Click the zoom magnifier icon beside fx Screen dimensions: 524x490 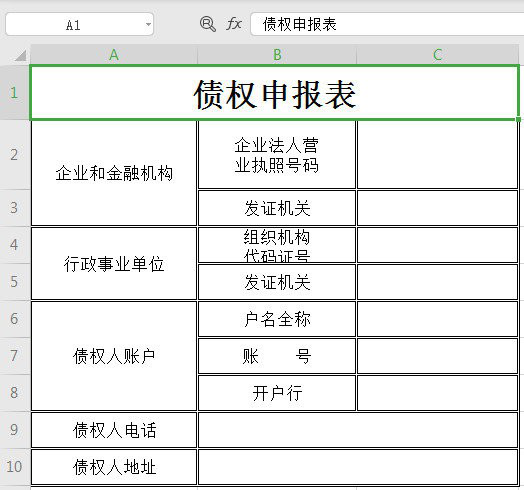pyautogui.click(x=208, y=24)
